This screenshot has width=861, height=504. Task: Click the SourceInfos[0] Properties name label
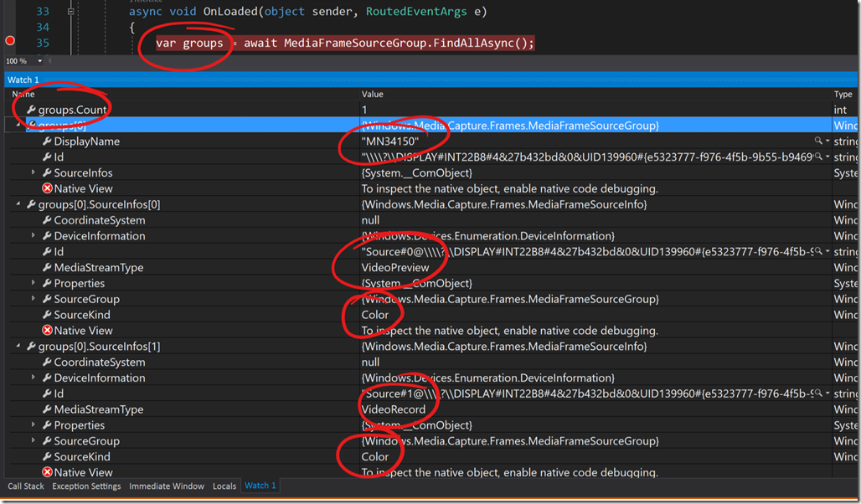[79, 283]
